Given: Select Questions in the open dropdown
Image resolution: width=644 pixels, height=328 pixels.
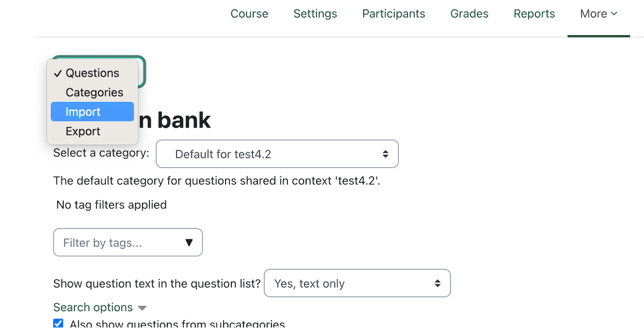Looking at the screenshot, I should point(93,73).
